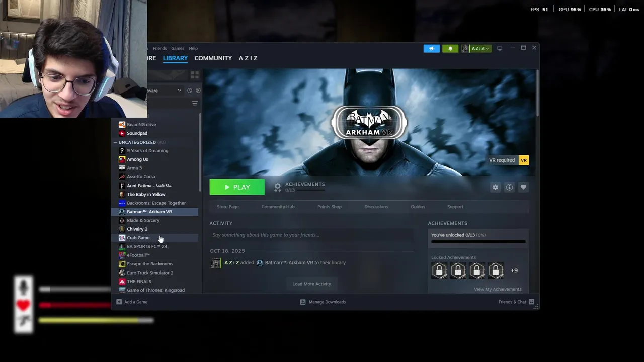Image resolution: width=644 pixels, height=362 pixels.
Task: Open the library type filter dropdown
Action: (165, 90)
